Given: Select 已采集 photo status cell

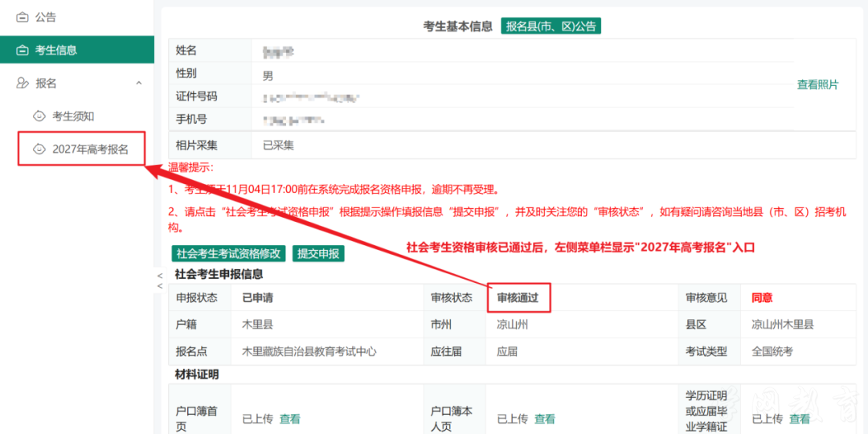Looking at the screenshot, I should pos(278,145).
